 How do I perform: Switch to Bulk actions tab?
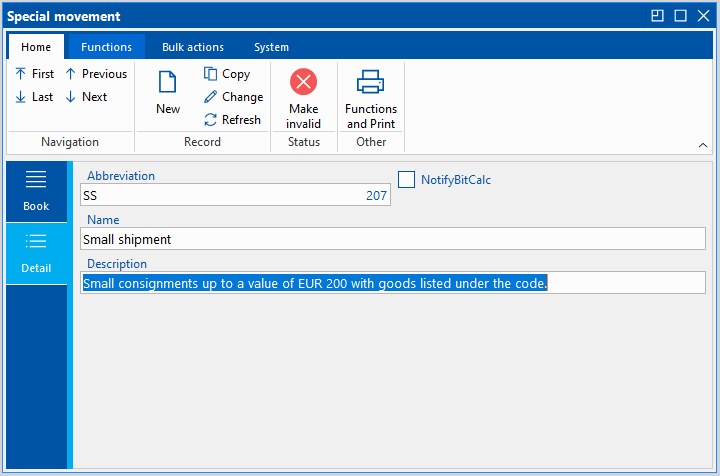(x=193, y=47)
